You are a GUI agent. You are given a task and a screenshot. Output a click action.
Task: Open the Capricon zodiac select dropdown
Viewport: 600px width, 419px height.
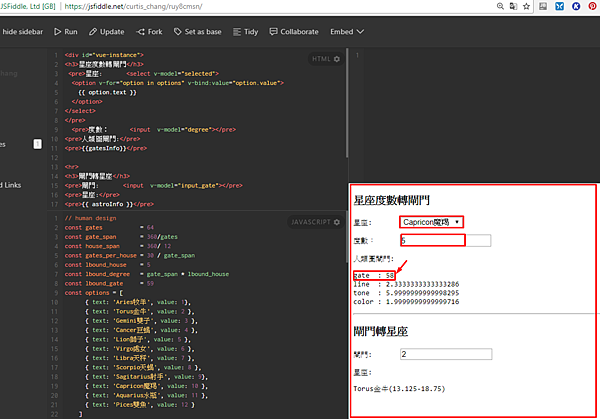point(431,222)
